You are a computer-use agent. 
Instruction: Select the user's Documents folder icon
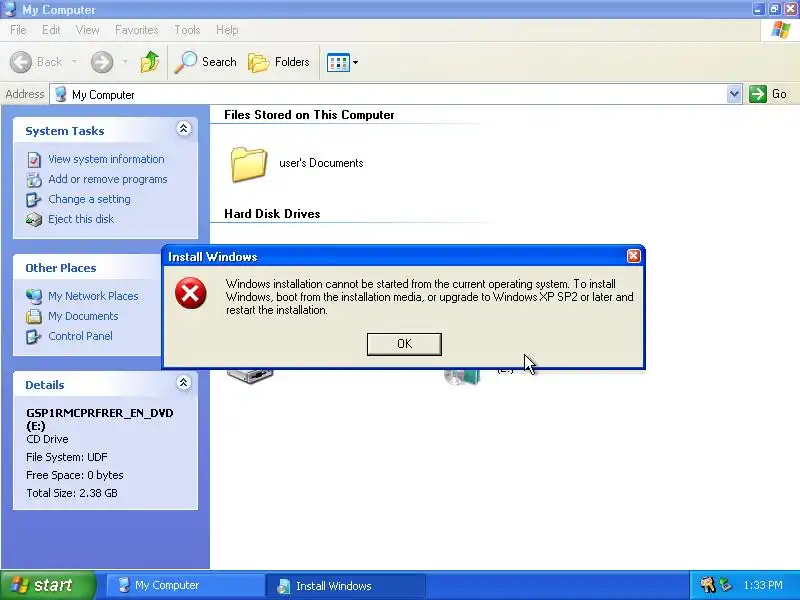click(248, 164)
